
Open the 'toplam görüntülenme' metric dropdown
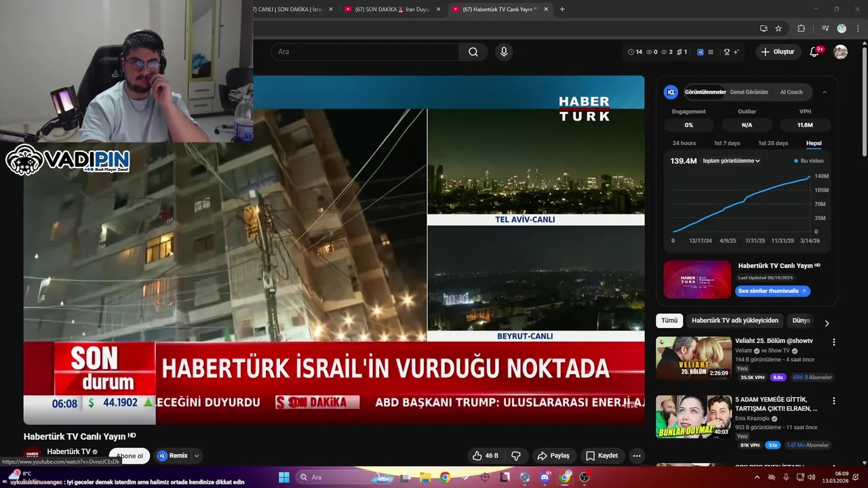tap(731, 161)
